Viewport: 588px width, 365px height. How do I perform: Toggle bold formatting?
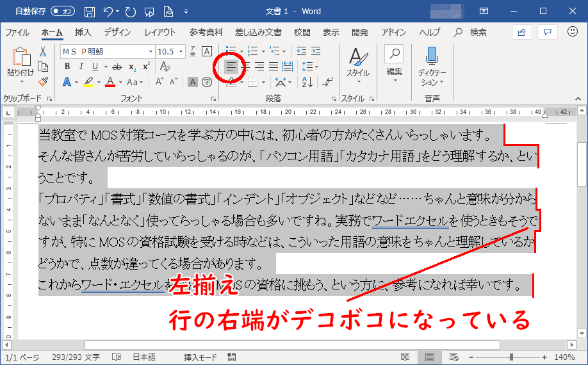(67, 67)
